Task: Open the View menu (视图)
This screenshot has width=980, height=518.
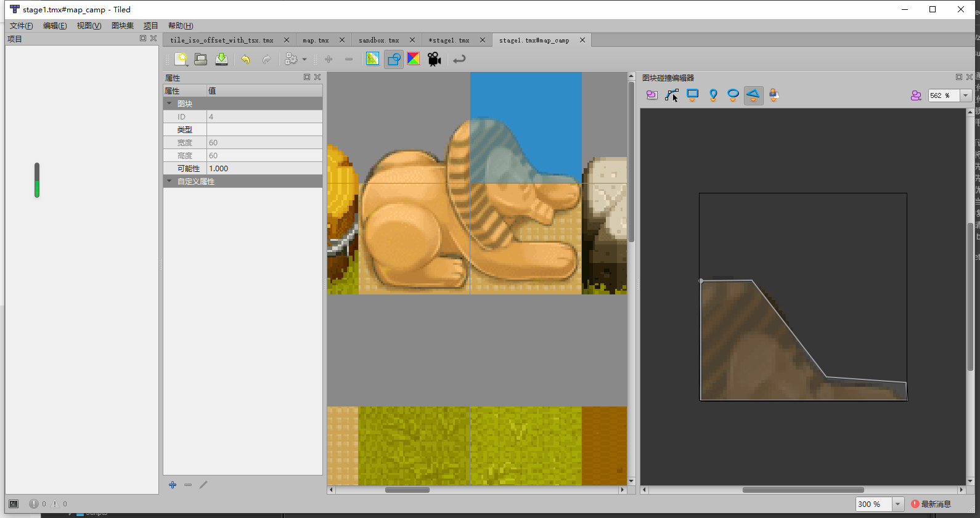Action: pos(89,26)
